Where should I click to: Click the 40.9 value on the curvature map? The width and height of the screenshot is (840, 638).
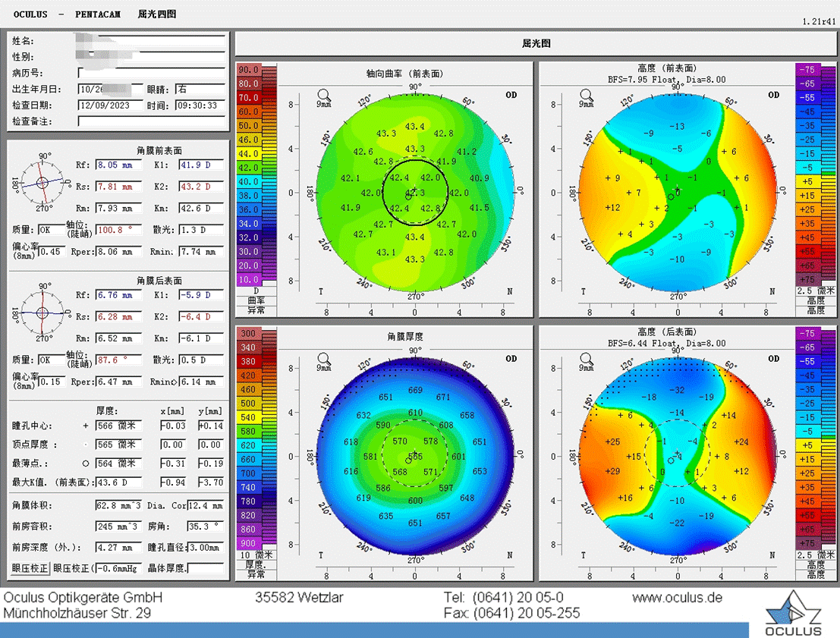tap(479, 178)
